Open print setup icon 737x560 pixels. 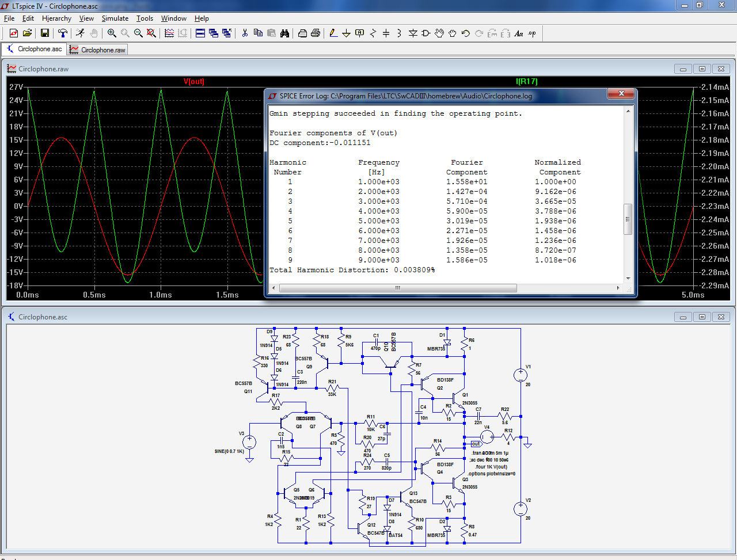coord(302,33)
